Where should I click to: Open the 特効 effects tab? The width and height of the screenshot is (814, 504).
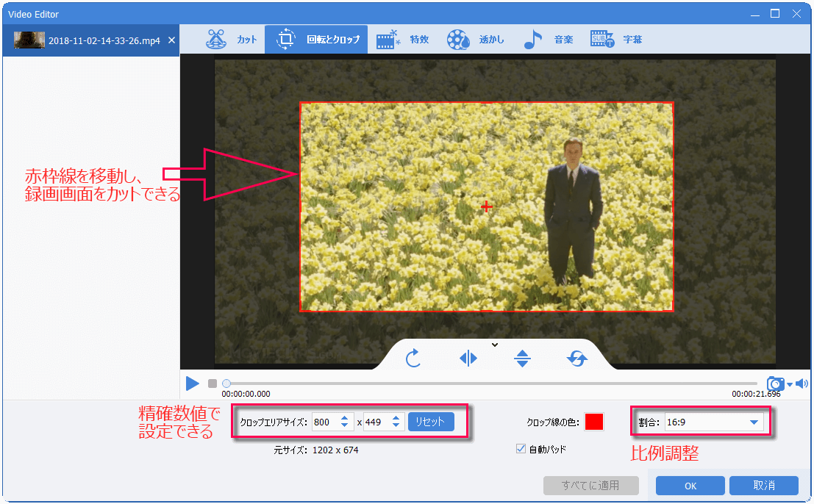coord(402,40)
